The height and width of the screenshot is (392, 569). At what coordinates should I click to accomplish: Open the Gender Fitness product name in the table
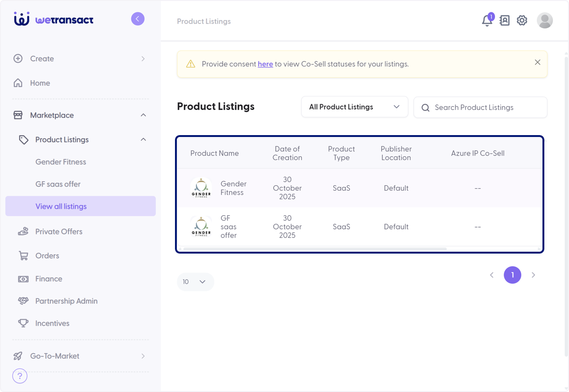tap(233, 188)
